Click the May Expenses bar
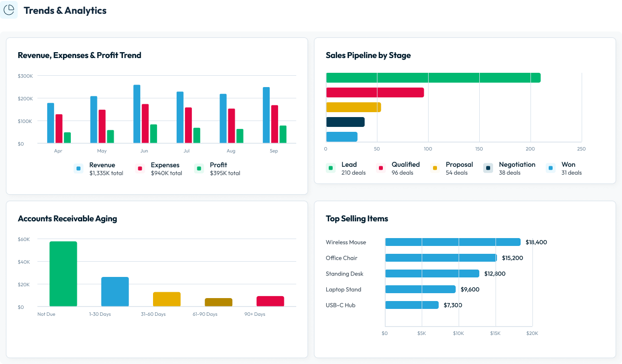The height and width of the screenshot is (364, 622). coord(102,126)
